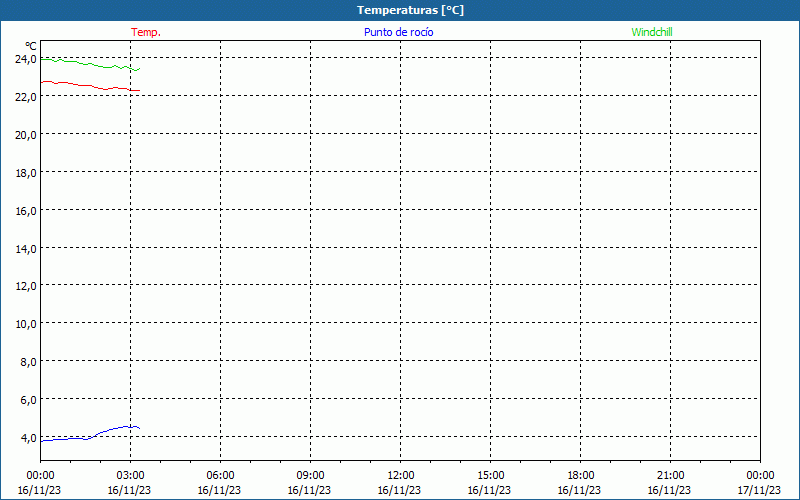Click the 03:00 time axis label

point(130,476)
